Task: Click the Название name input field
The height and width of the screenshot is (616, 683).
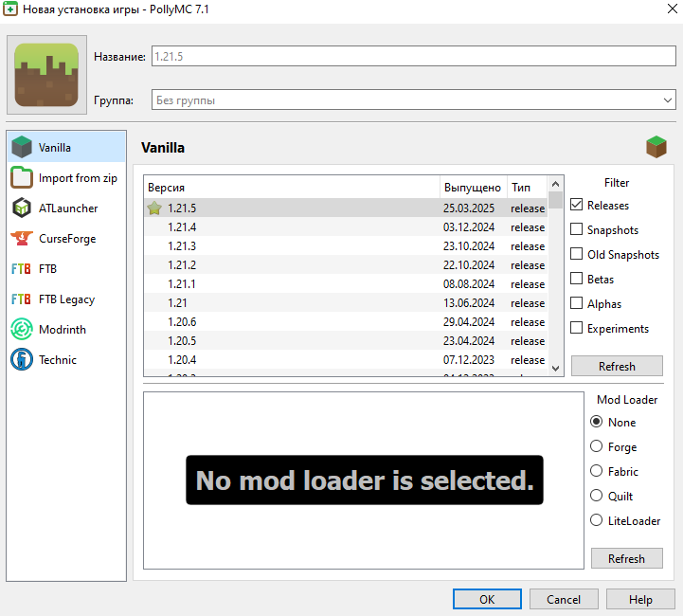Action: [414, 56]
